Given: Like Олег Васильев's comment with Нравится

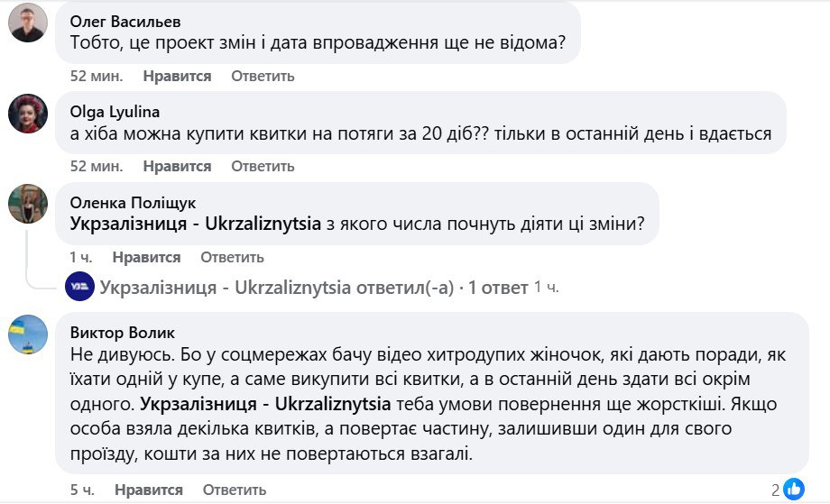Looking at the screenshot, I should point(177,77).
